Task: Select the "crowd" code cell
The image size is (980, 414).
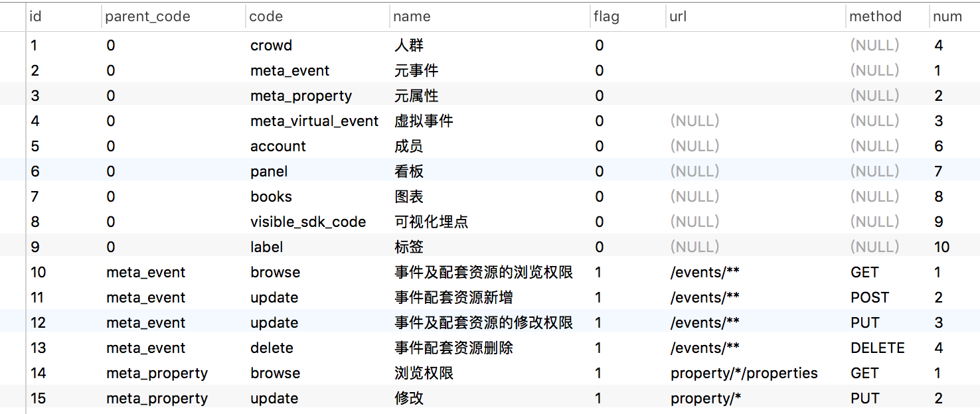Action: [x=271, y=46]
